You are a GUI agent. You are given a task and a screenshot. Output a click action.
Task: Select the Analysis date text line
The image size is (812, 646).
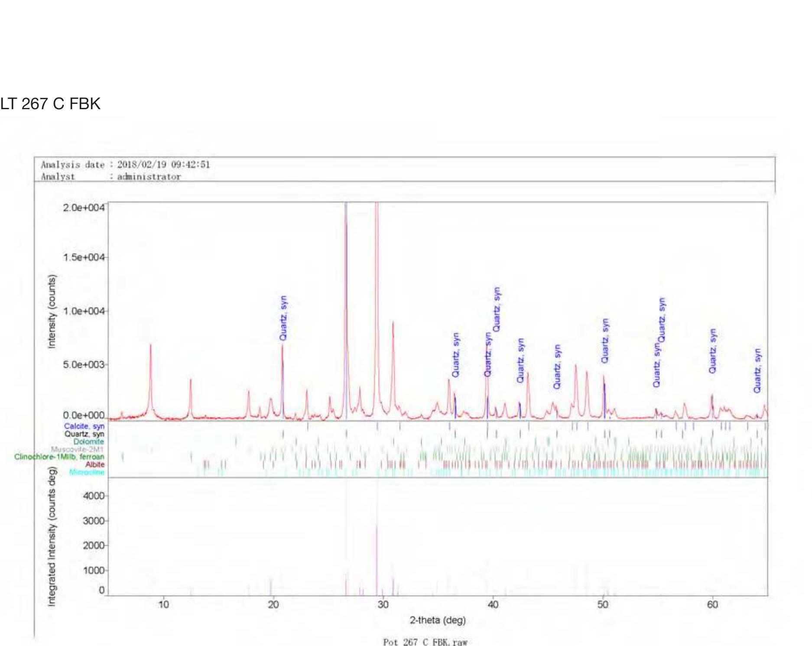click(x=125, y=165)
